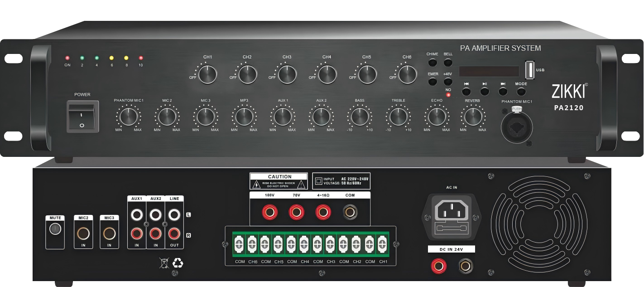The width and height of the screenshot is (644, 287).
Task: Tap the play/pause button
Action: [485, 91]
